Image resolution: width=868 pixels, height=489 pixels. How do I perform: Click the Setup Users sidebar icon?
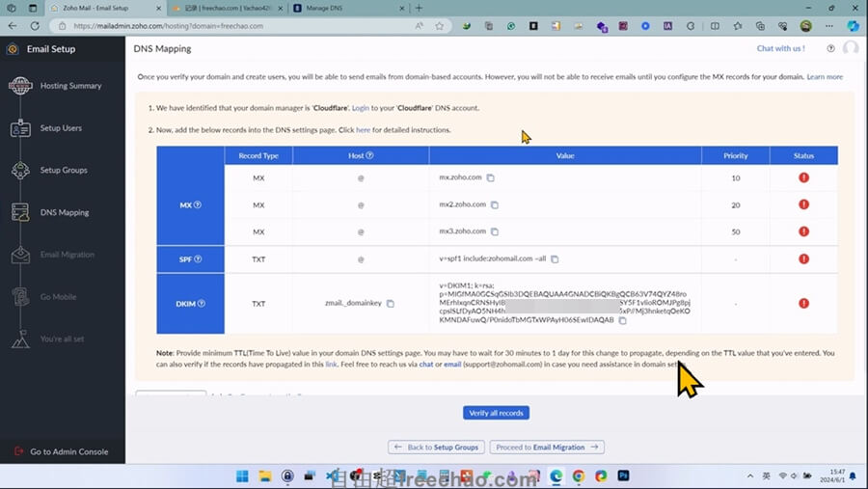click(20, 128)
